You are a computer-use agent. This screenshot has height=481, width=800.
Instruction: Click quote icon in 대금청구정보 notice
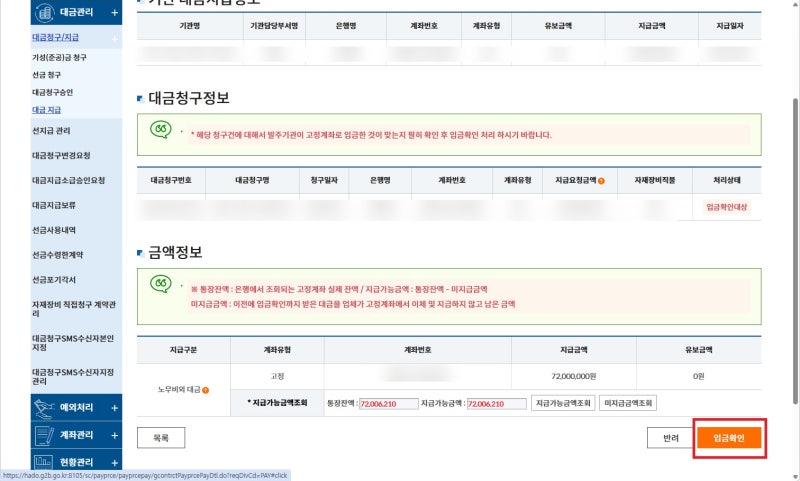pyautogui.click(x=160, y=130)
